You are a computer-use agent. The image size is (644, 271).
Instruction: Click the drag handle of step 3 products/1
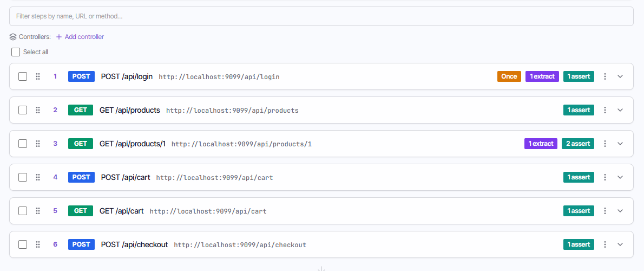(38, 144)
